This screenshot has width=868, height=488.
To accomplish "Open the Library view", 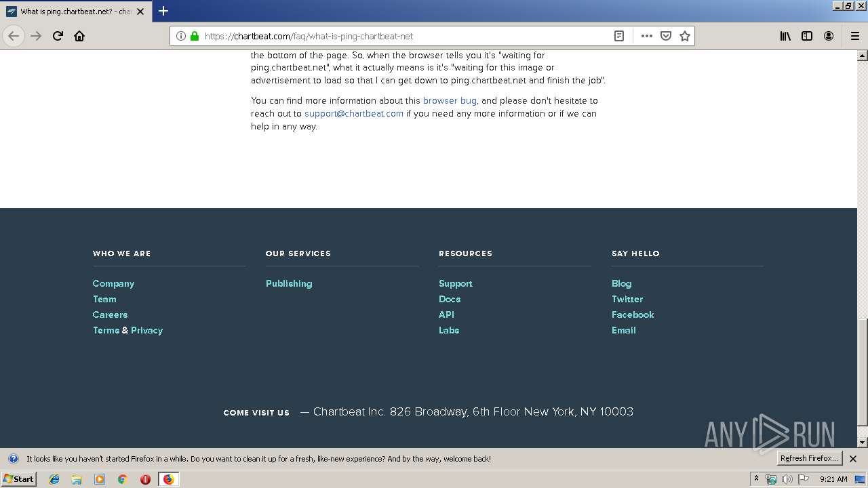I will tap(785, 36).
